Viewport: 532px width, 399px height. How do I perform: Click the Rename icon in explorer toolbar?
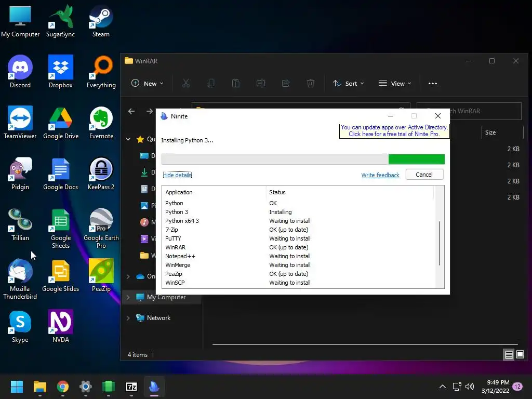pyautogui.click(x=261, y=83)
